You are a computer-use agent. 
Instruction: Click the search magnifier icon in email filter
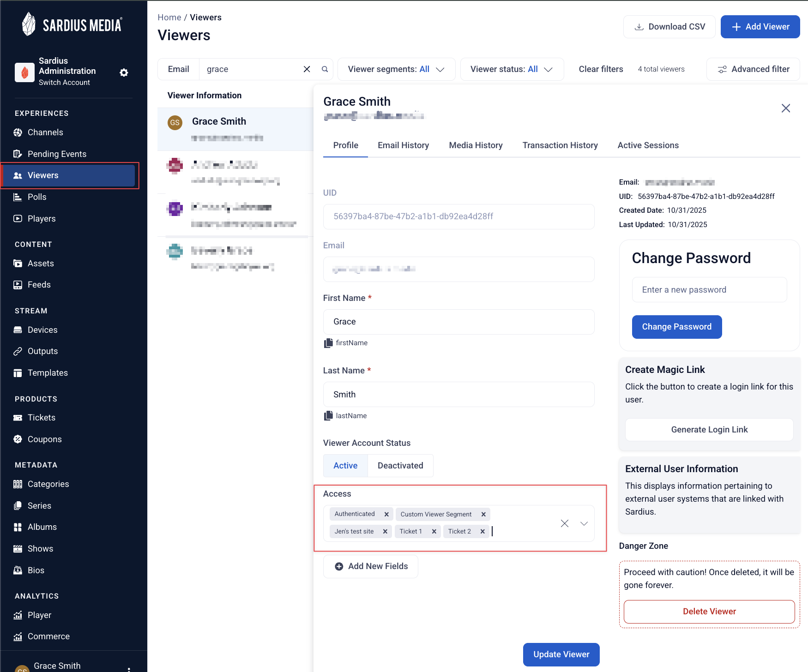click(325, 69)
